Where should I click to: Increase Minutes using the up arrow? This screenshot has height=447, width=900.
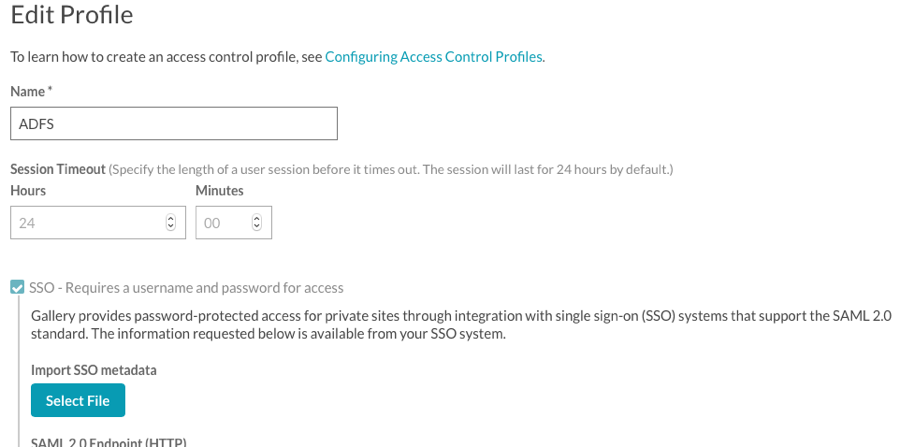257,219
